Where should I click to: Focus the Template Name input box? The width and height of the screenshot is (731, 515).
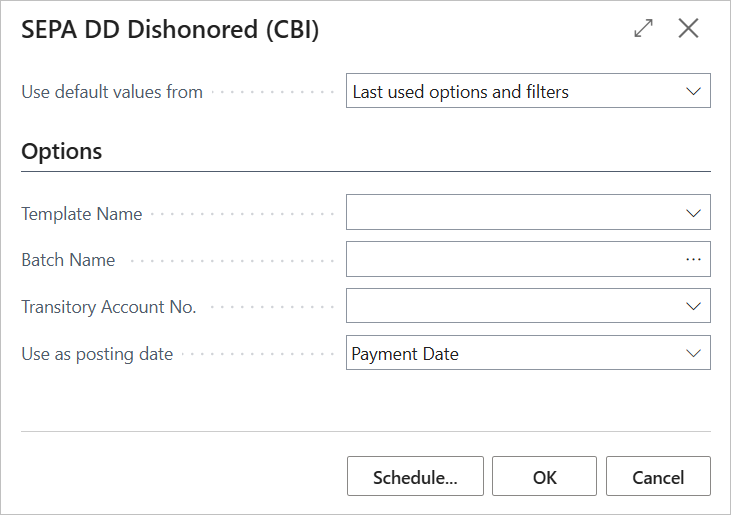click(512, 213)
